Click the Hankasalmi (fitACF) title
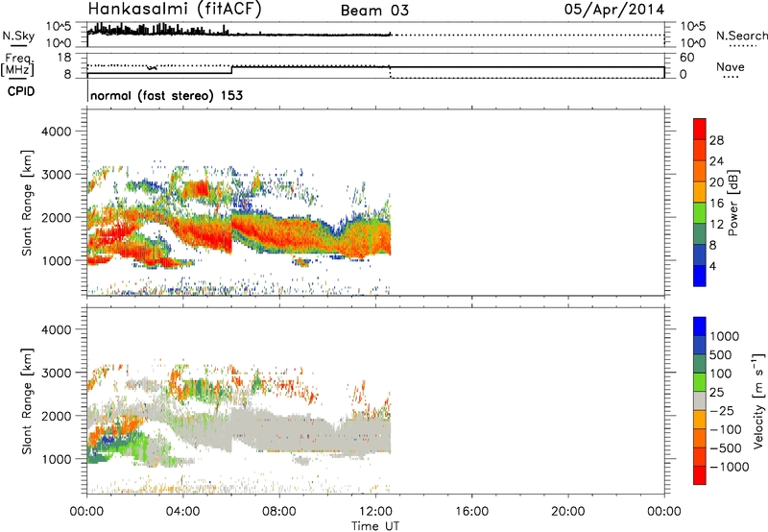 coord(175,10)
